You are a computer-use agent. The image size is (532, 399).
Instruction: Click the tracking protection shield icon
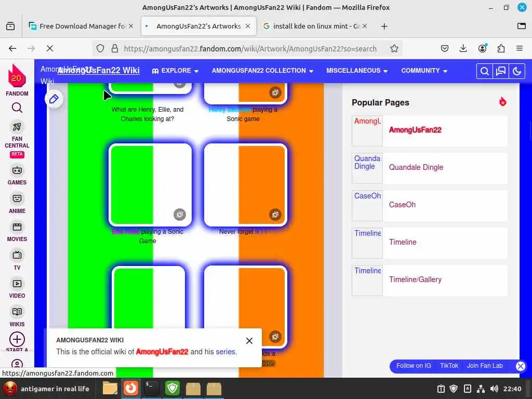[100, 48]
